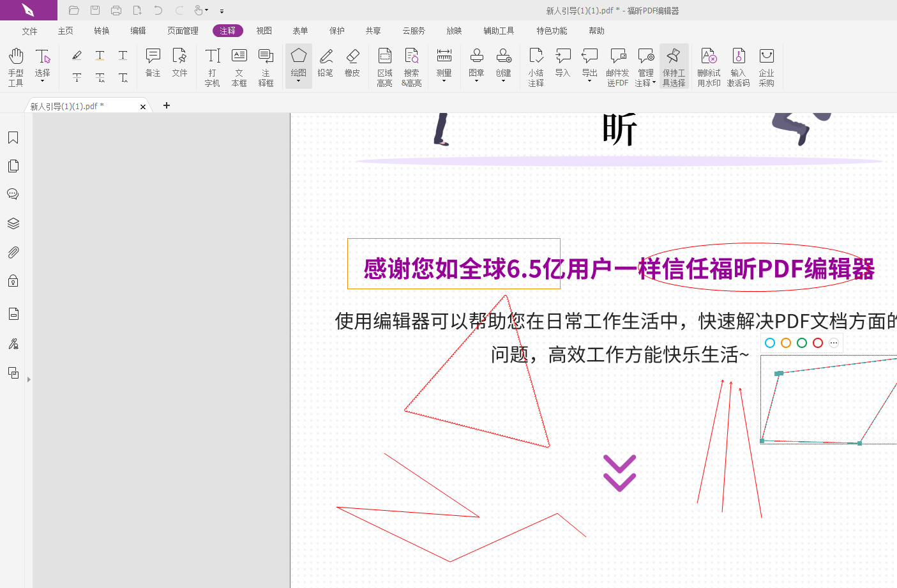Open the Security side panel

[x=13, y=281]
